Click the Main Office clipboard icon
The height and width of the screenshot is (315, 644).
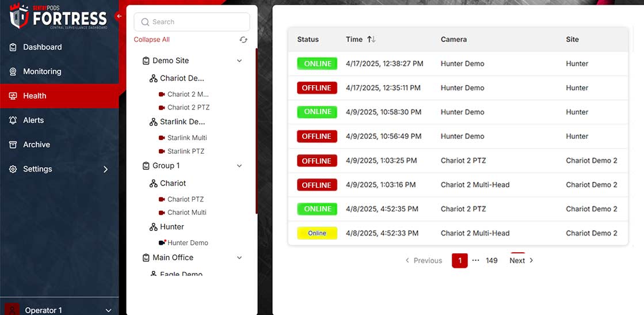pos(146,258)
